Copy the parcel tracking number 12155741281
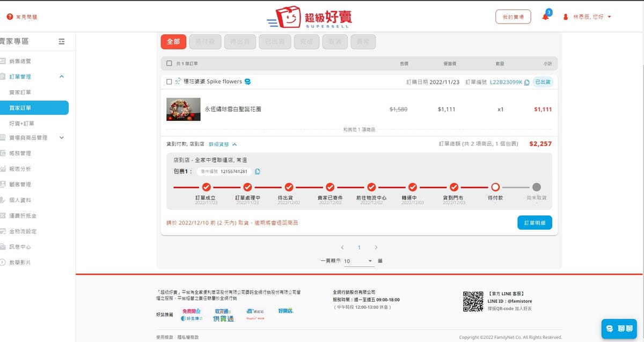This screenshot has width=644, height=342. click(x=257, y=171)
